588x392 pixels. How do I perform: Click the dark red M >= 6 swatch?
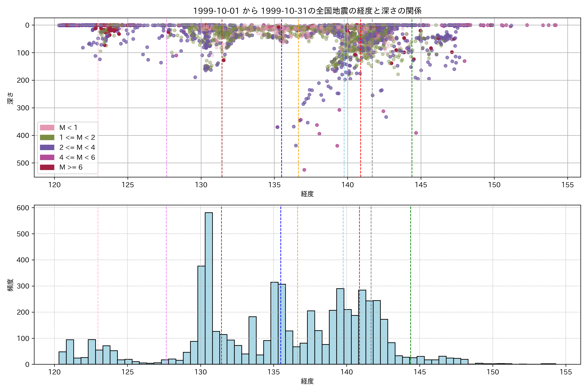(x=47, y=167)
